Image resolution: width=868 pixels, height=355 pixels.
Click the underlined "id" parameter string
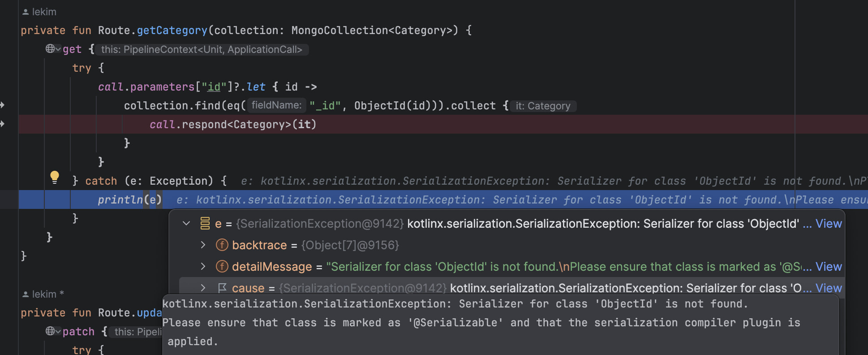pyautogui.click(x=214, y=87)
